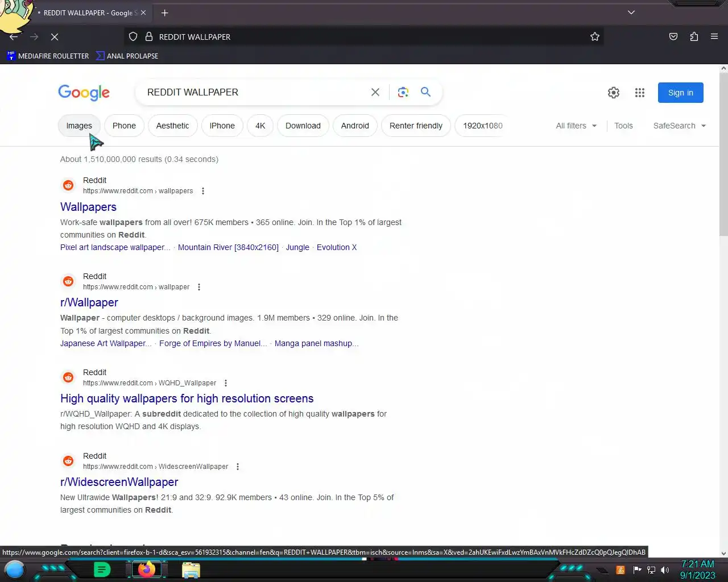Open more options for WQHD_Wallpaper result
Screen dimensions: 728x582
(226, 383)
